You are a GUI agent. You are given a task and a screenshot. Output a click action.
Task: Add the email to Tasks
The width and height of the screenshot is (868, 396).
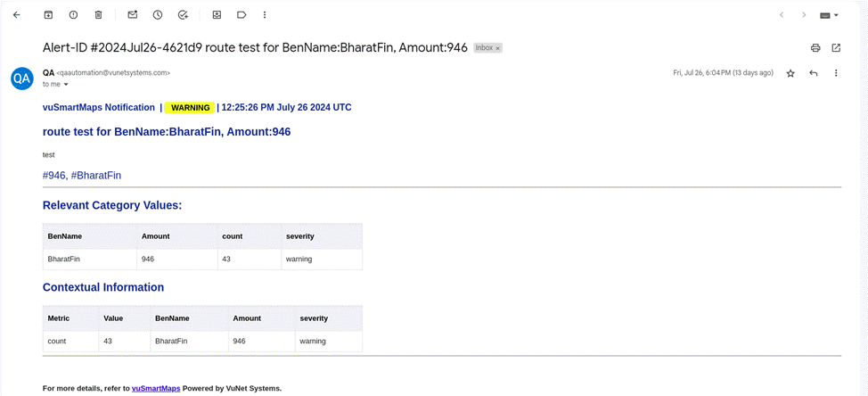tap(183, 15)
